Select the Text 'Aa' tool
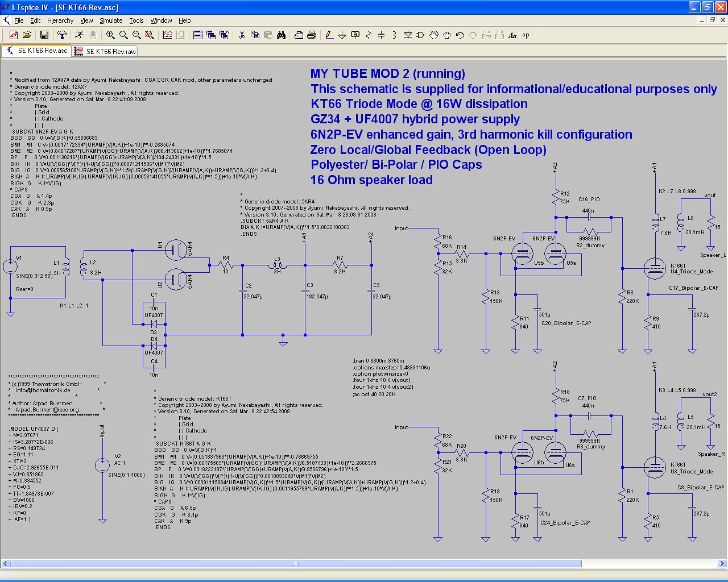Screen dimensions: 728x582 pyautogui.click(x=512, y=35)
